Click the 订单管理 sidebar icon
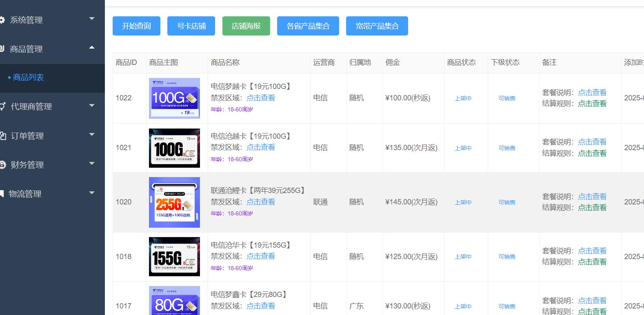This screenshot has height=315, width=644. tap(3, 136)
